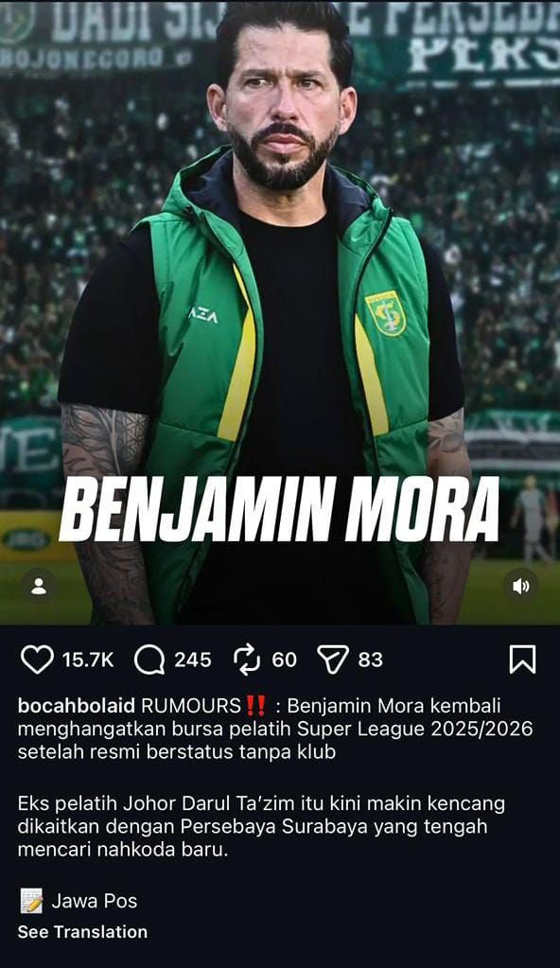Like the post with the heart icon

(37, 660)
